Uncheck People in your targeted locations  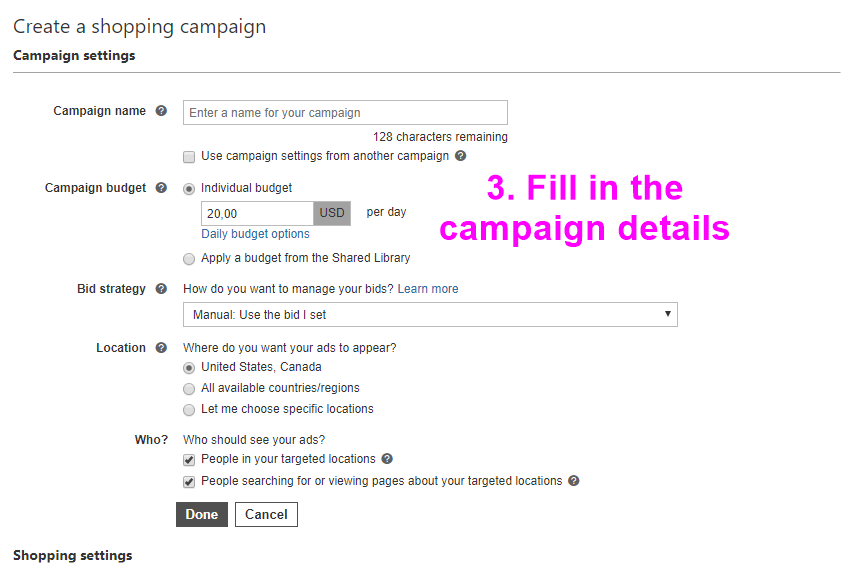coord(189,460)
